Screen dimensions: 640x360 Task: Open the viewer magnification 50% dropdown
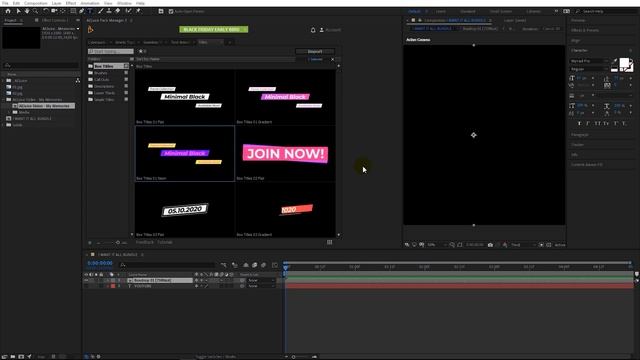(x=436, y=245)
